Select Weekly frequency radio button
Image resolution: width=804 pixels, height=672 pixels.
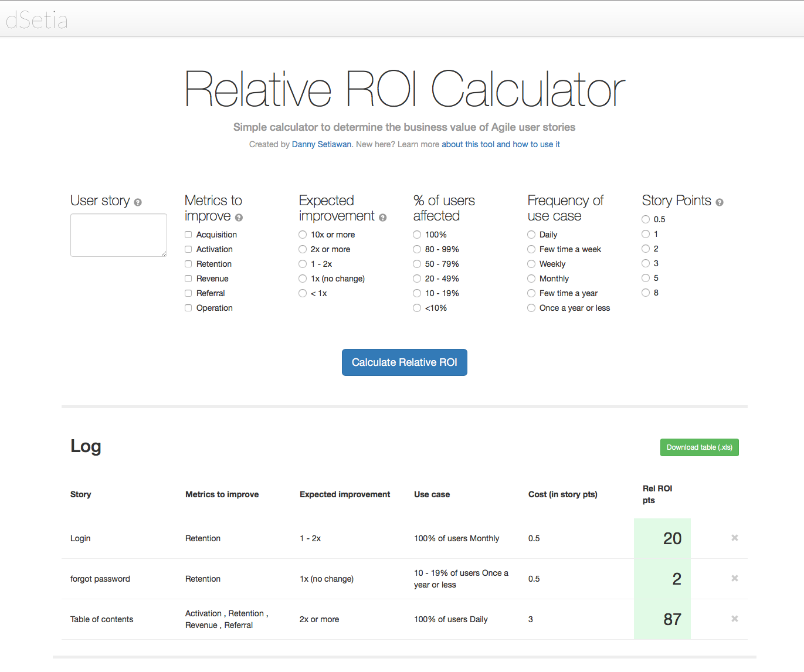(531, 264)
